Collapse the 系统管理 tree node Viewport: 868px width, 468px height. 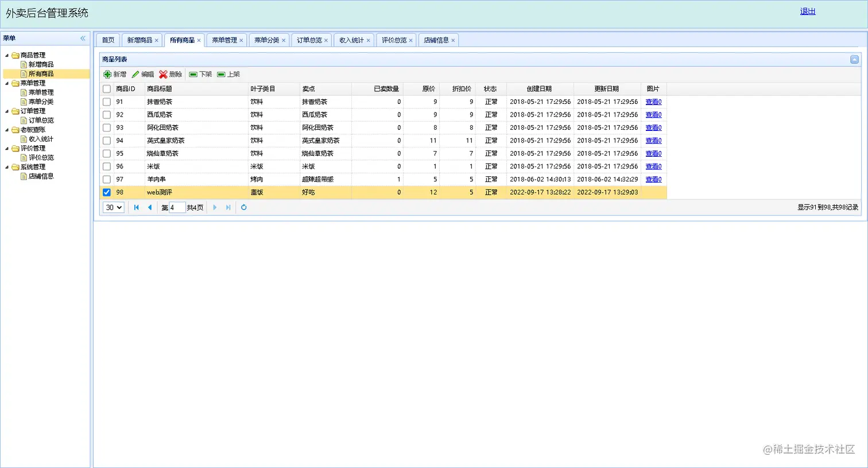tap(7, 167)
